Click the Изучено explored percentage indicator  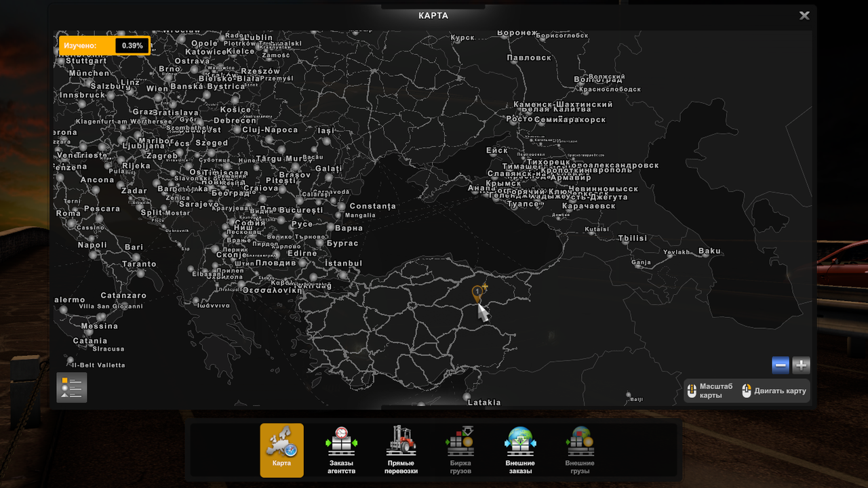coord(104,45)
